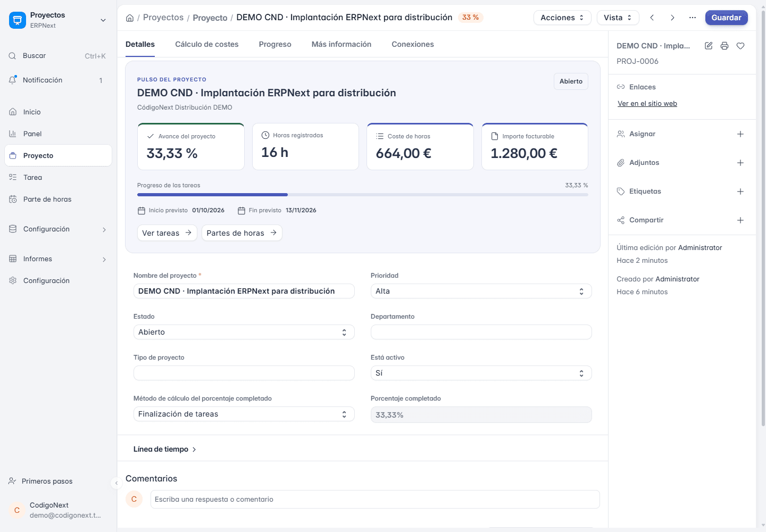Click the Guardar button
766x532 pixels.
[726, 18]
